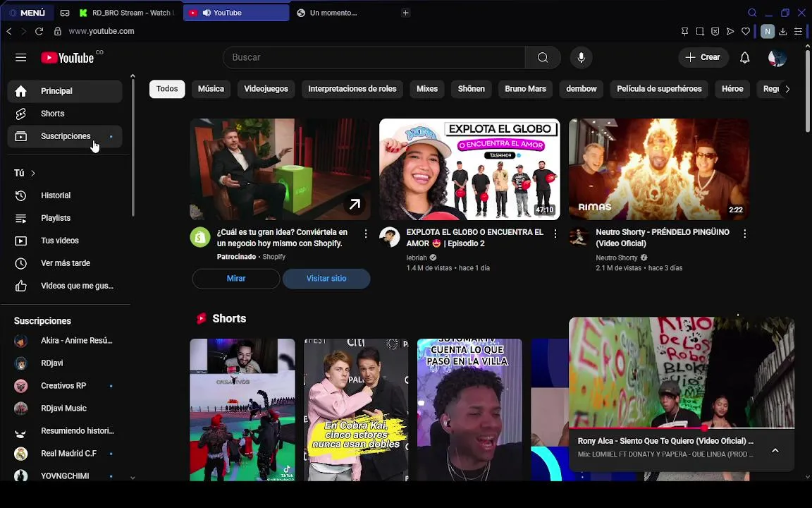Open the notifications bell

click(744, 58)
